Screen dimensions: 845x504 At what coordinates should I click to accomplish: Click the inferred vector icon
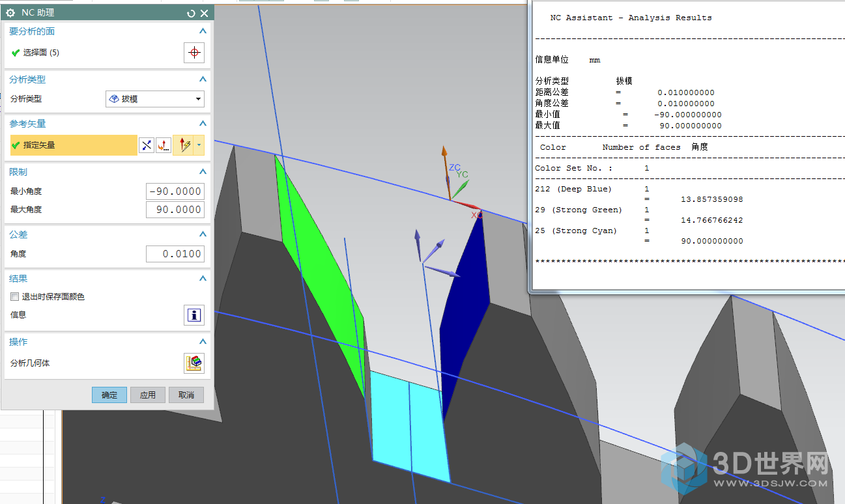(184, 145)
